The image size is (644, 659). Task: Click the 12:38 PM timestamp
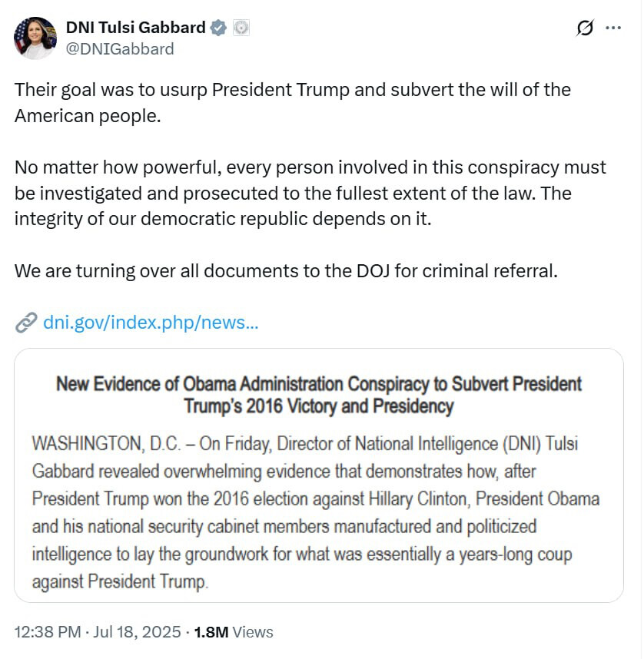[x=48, y=632]
